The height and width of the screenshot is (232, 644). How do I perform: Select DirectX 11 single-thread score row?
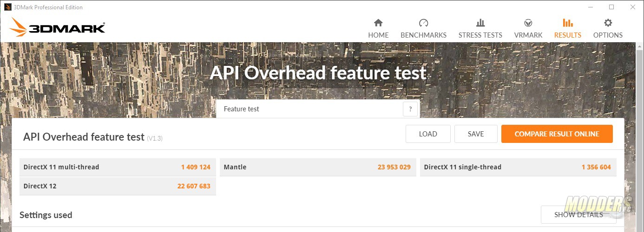coord(518,167)
